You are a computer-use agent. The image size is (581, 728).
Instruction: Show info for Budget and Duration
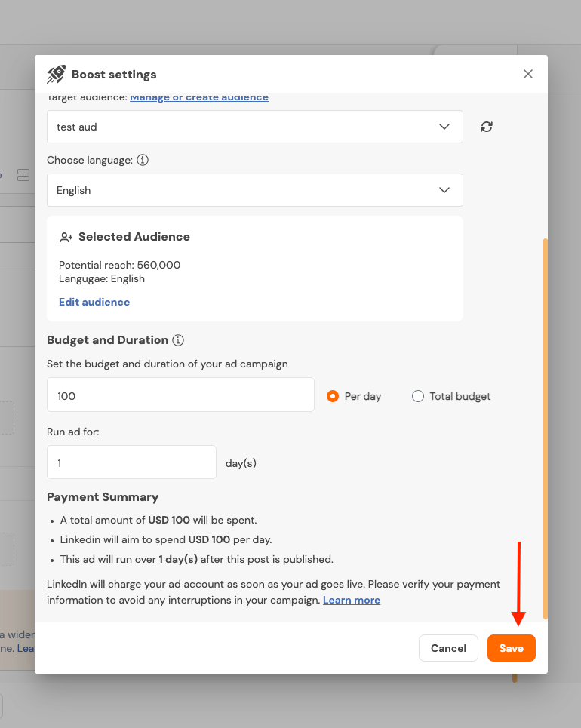click(178, 340)
